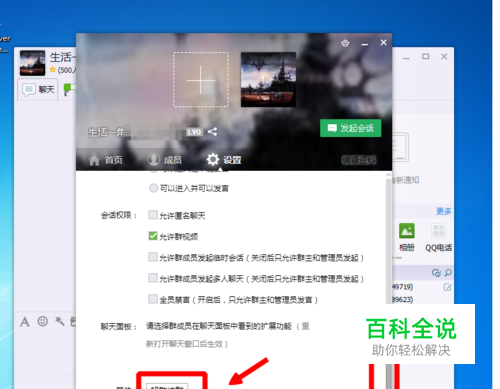Click 更多 link in chat window sidebar
Image resolution: width=500 pixels, height=389 pixels.
(444, 211)
